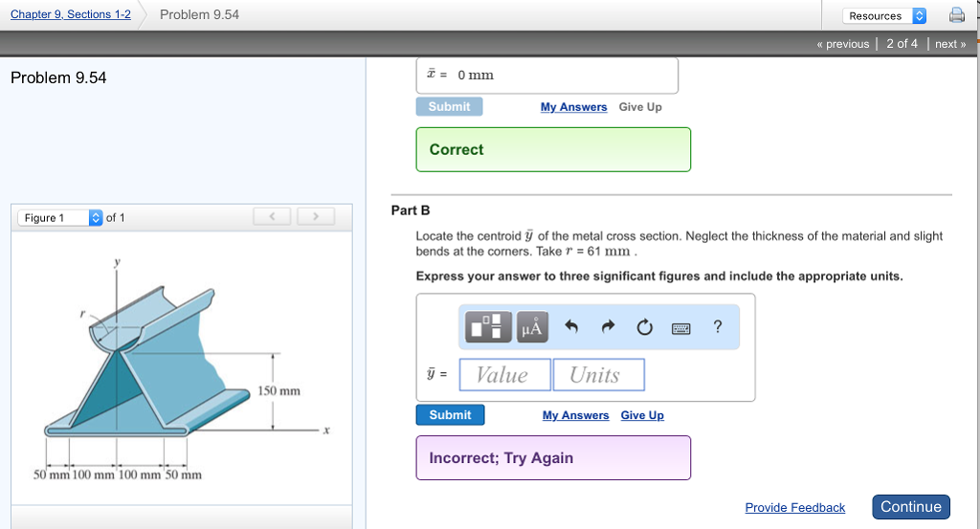Open keyboard shortcuts icon

[x=680, y=328]
